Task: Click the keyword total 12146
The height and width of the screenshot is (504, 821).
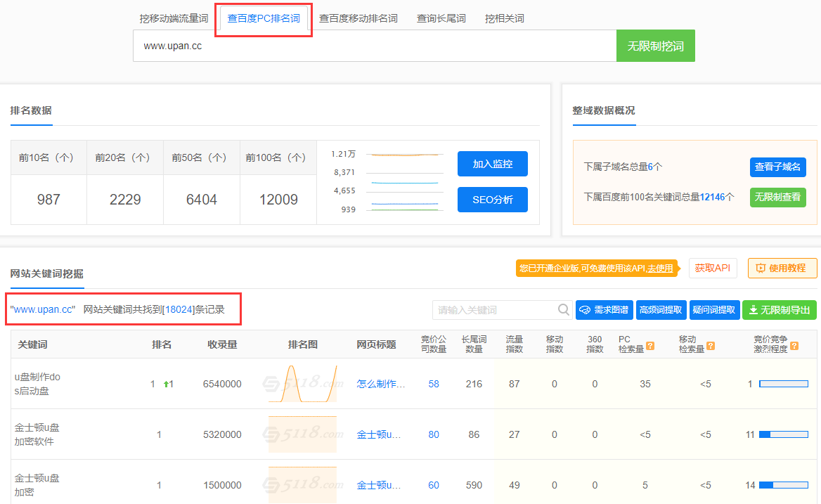Action: point(712,198)
